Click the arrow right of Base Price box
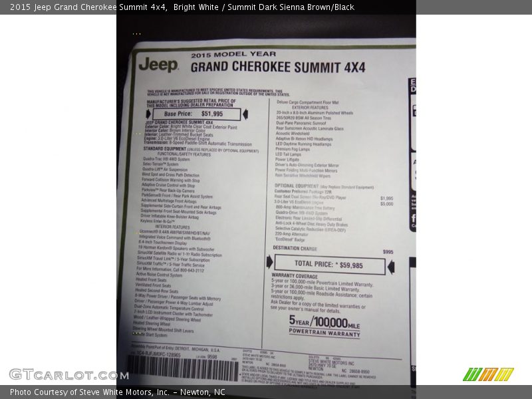Viewport: 532px width, 399px height. click(245, 114)
